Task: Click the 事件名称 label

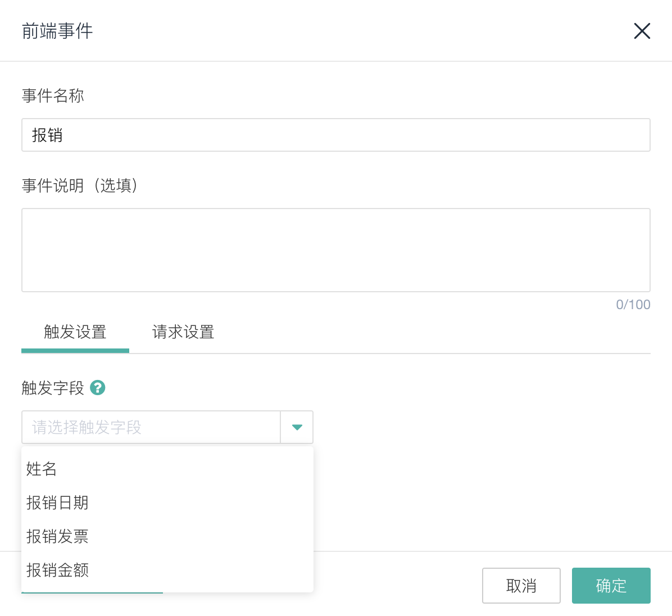Action: (53, 96)
